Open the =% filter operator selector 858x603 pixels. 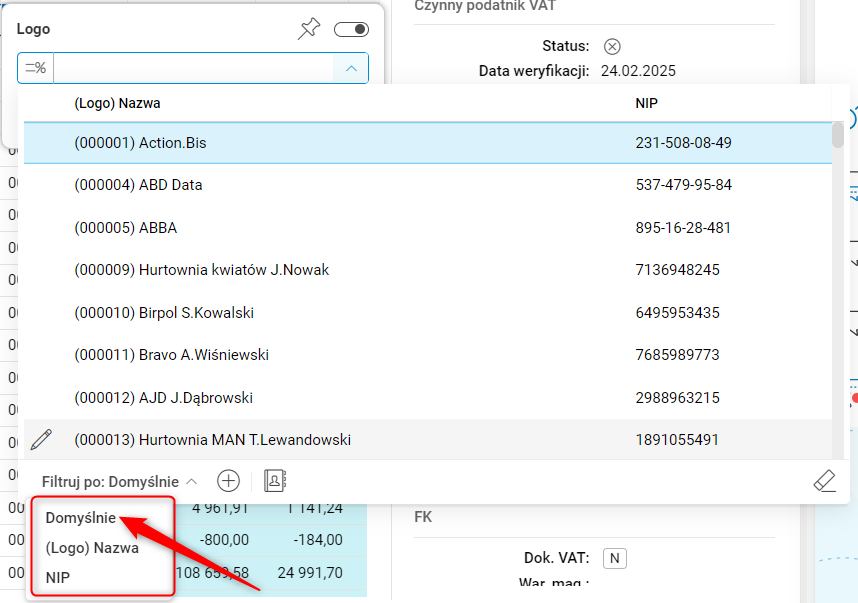click(x=36, y=68)
